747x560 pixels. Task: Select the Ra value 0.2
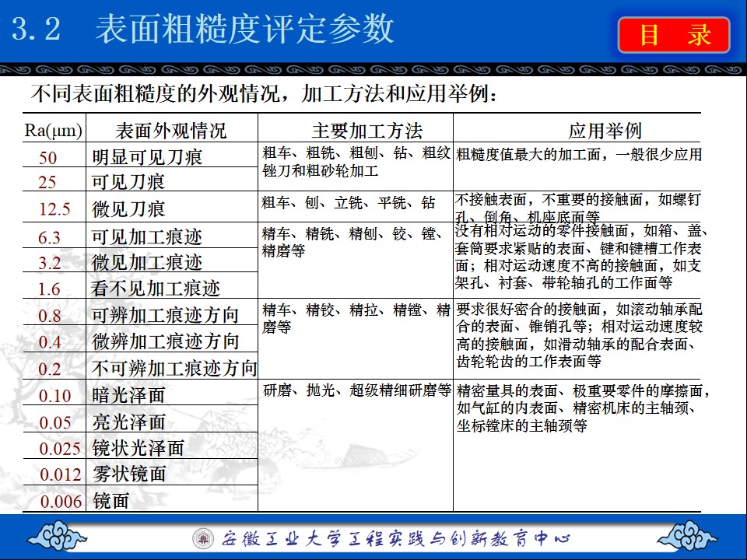(x=50, y=369)
